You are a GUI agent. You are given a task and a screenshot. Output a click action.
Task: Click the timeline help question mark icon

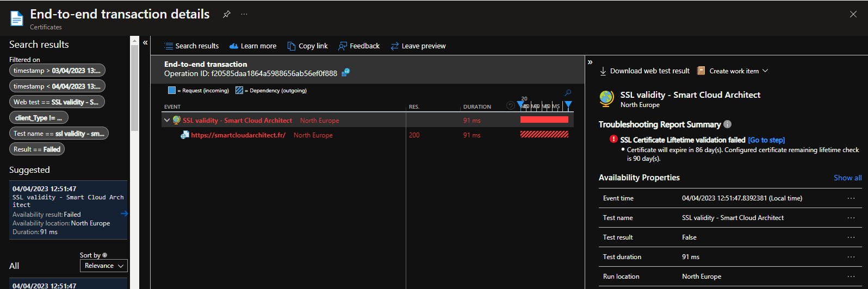pyautogui.click(x=510, y=106)
